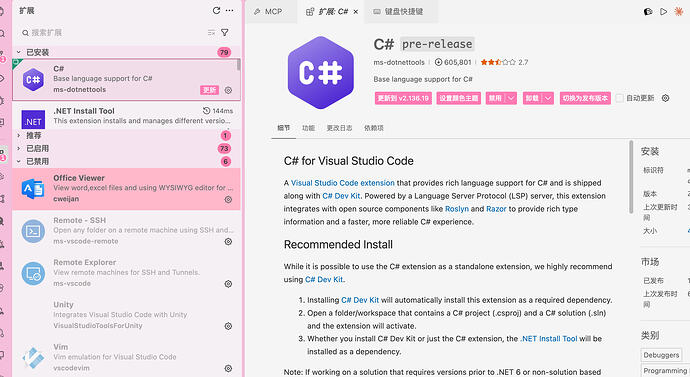
Task: Open the .NET Install Tool link in README
Action: pos(548,339)
